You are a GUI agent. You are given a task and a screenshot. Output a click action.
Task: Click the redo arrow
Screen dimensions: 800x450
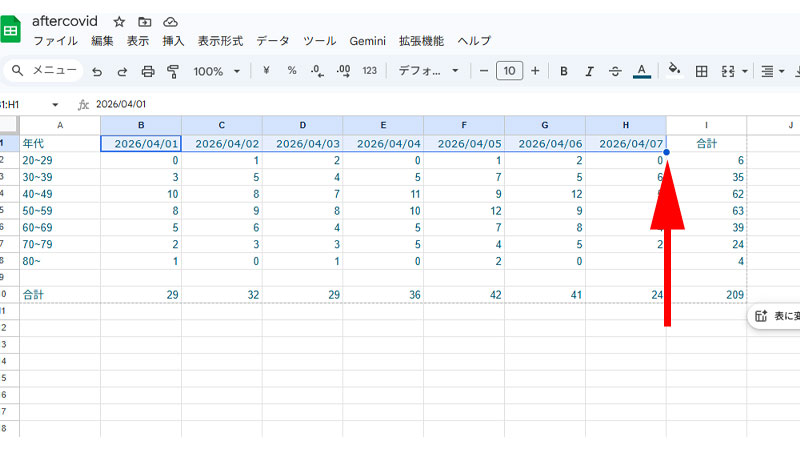122,71
